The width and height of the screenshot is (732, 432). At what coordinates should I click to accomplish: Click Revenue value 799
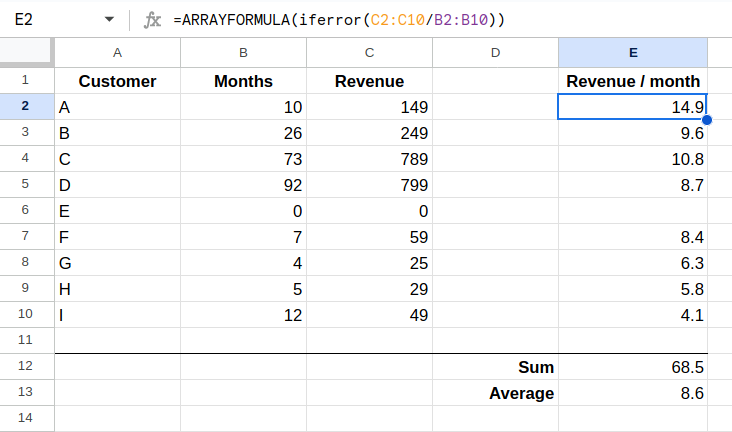tap(370, 184)
